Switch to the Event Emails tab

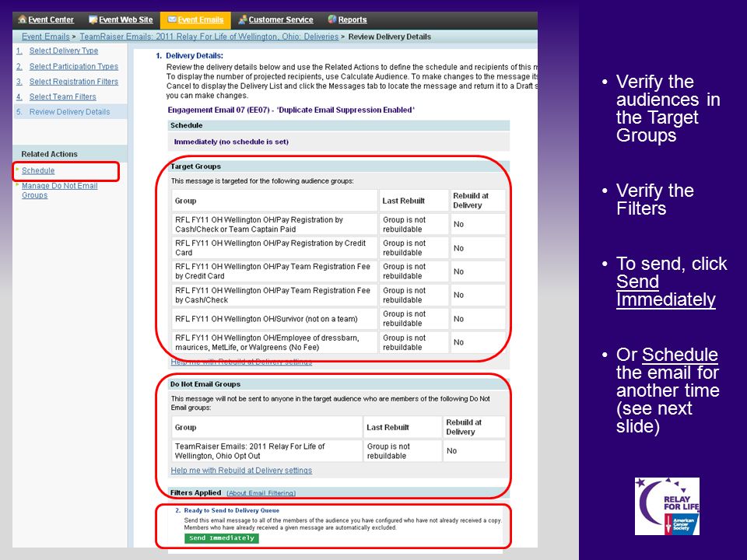pyautogui.click(x=196, y=20)
